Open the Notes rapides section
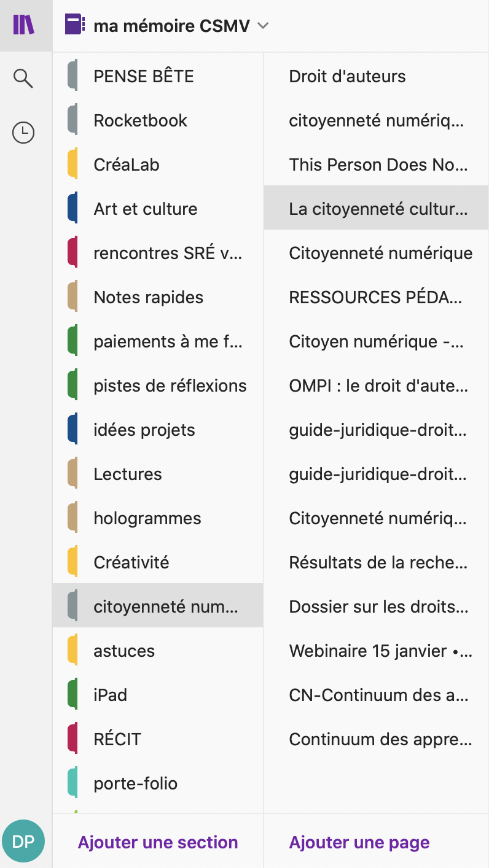This screenshot has width=489, height=868. tap(149, 297)
